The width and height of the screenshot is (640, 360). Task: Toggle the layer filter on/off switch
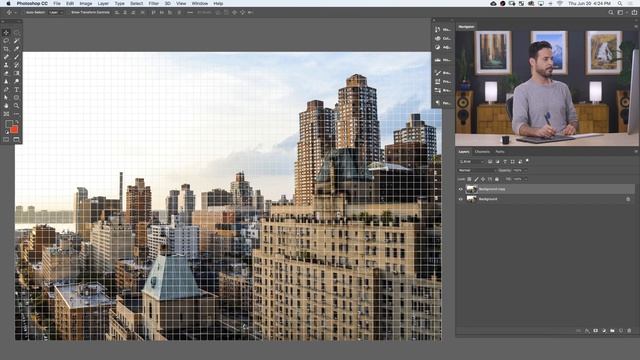(x=527, y=161)
